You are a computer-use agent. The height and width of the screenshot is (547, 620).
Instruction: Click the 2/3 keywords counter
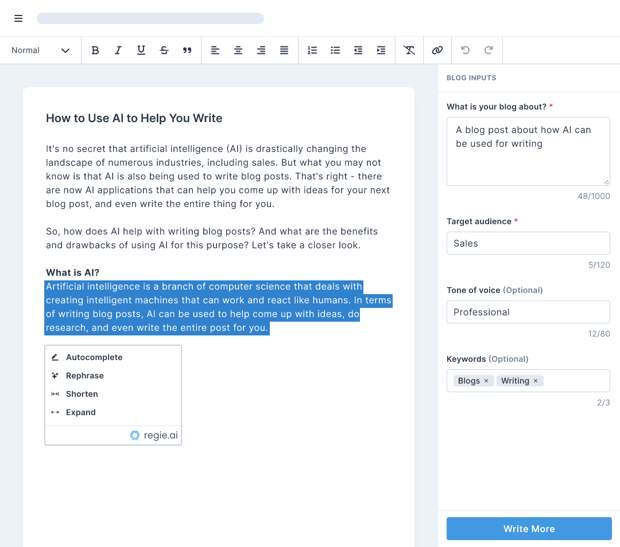click(603, 403)
